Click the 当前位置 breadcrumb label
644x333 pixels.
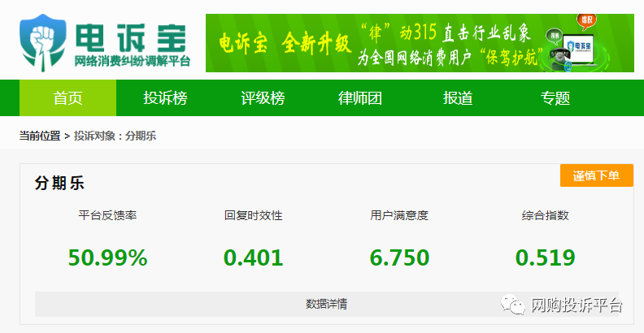[40, 136]
